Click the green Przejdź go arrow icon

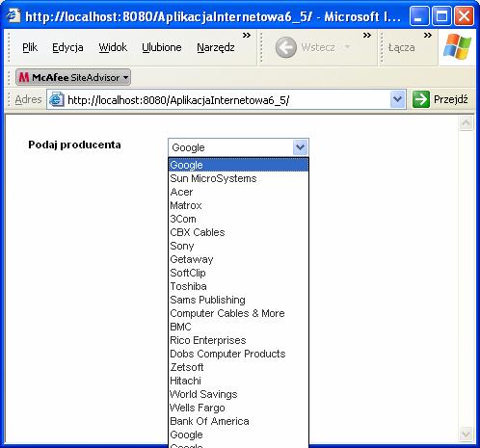[420, 99]
